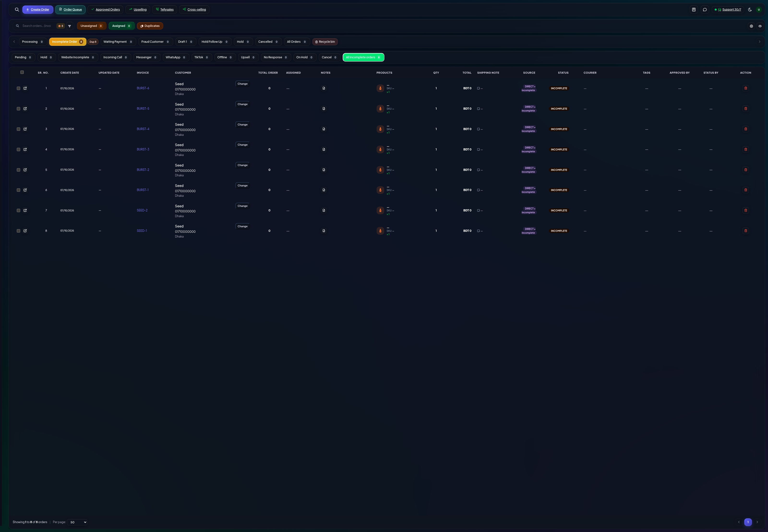Toggle column visibility eye icon
The width and height of the screenshot is (768, 532).
tap(760, 26)
